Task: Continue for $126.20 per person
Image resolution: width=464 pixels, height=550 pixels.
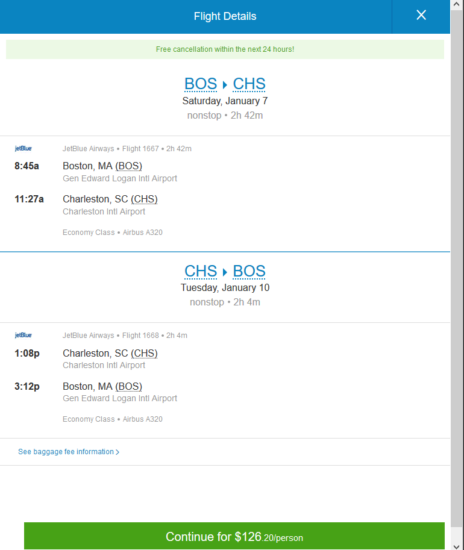Action: point(234,536)
